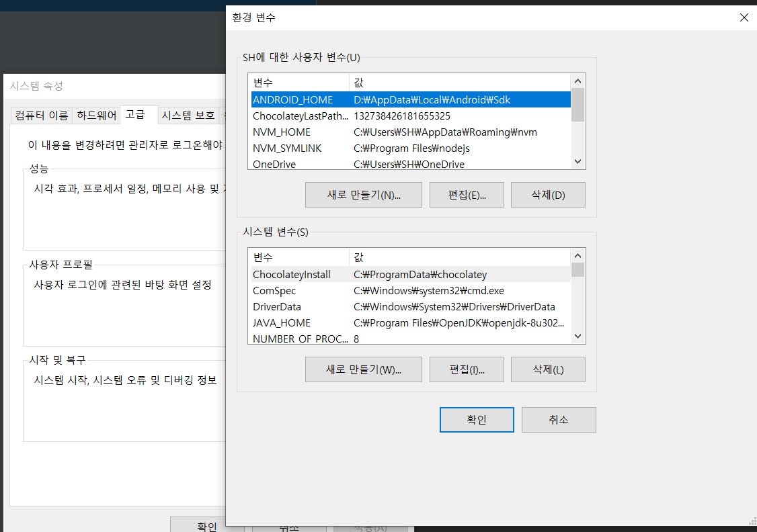The image size is (757, 532).
Task: Select ChocolateyInstall system variable row
Action: (x=410, y=275)
